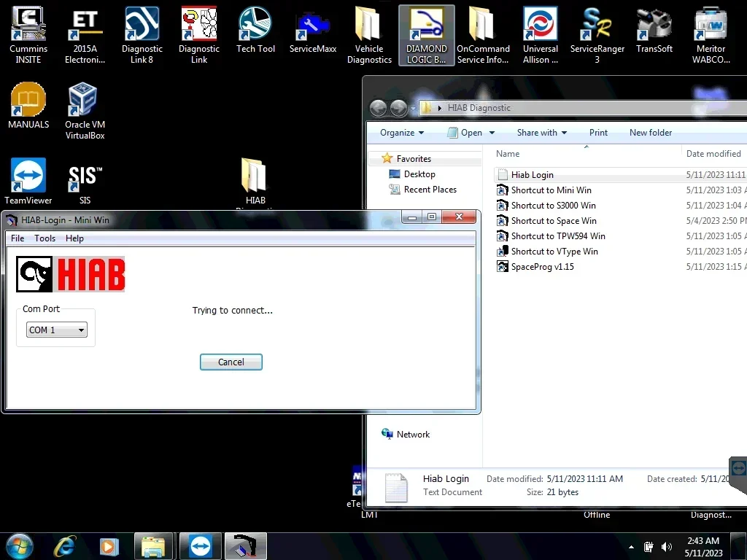Open the Tools menu in HIAB-Login
The width and height of the screenshot is (747, 560).
click(x=44, y=238)
